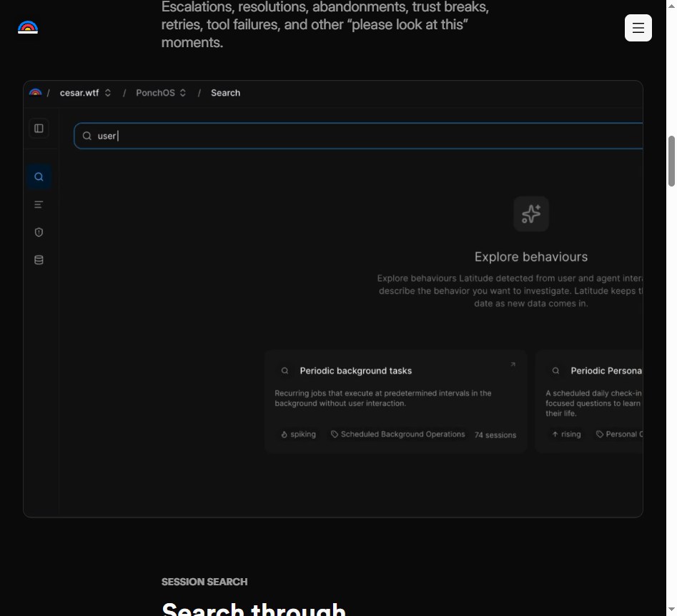The image size is (677, 616).
Task: Click the Scheduled Background Operations tag
Action: click(397, 434)
